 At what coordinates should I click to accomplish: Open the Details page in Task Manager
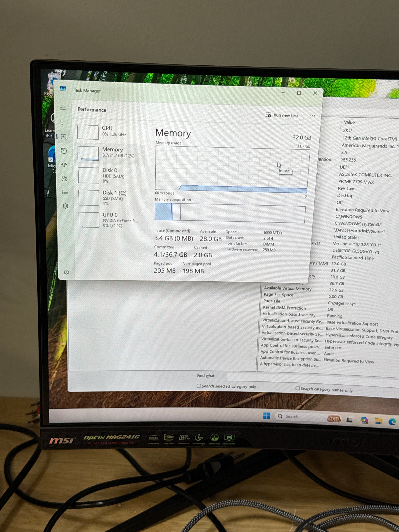(x=65, y=192)
